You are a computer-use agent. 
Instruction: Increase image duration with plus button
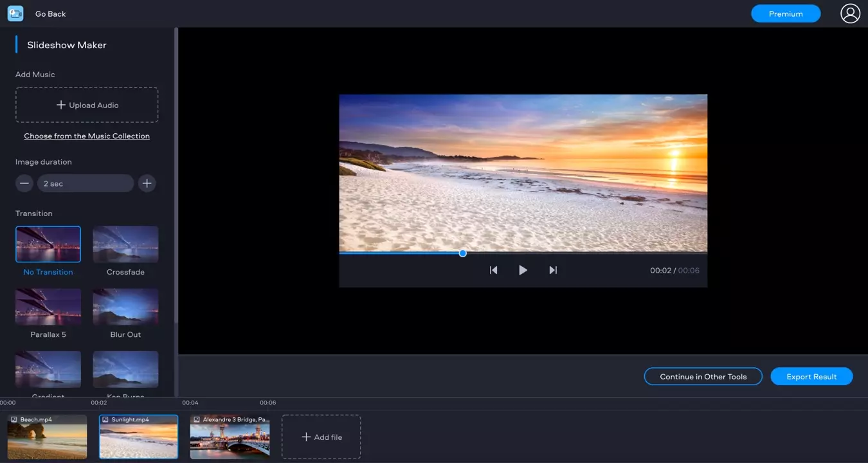click(x=147, y=183)
